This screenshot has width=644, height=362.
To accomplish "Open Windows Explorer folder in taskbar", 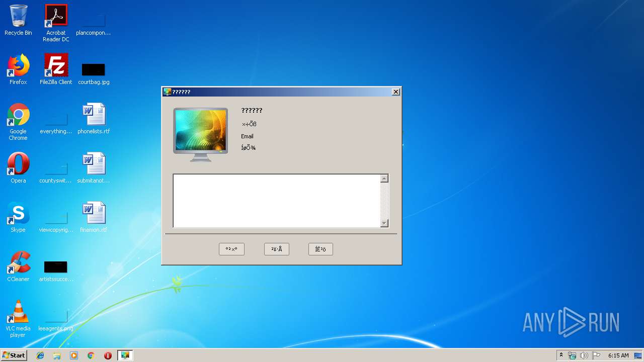I will pyautogui.click(x=57, y=355).
